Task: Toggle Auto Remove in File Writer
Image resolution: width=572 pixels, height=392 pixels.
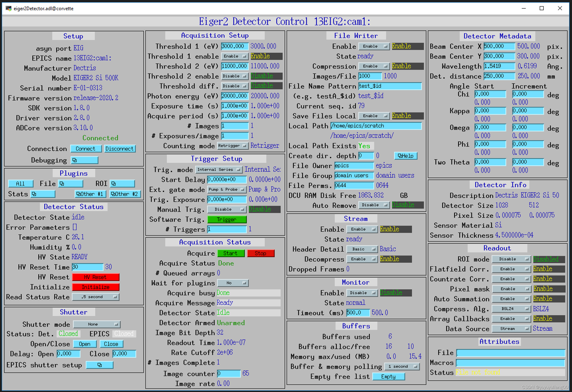Action: pyautogui.click(x=374, y=205)
